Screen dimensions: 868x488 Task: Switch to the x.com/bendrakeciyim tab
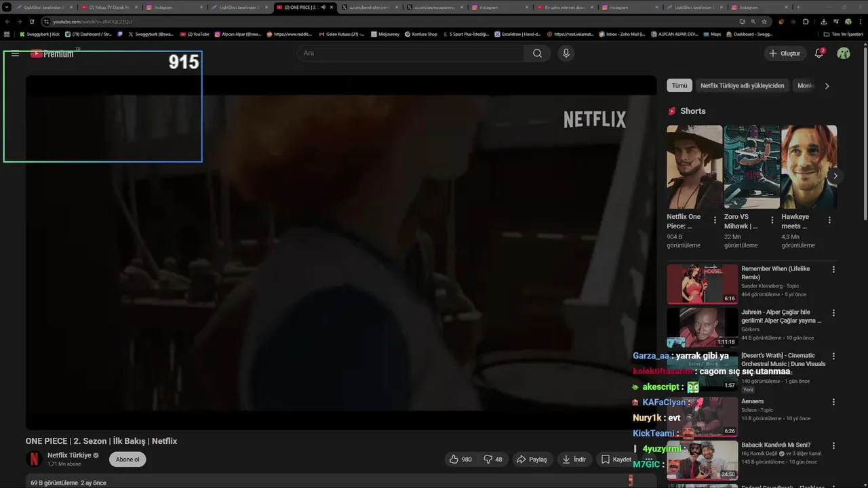click(x=370, y=7)
